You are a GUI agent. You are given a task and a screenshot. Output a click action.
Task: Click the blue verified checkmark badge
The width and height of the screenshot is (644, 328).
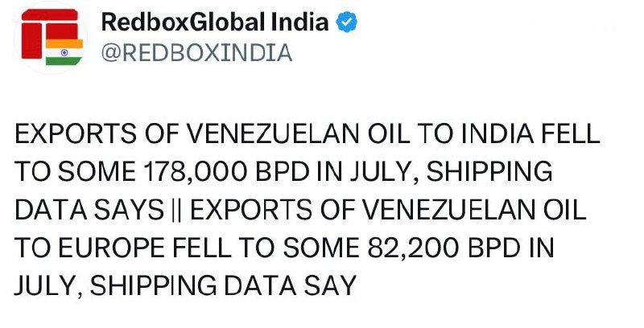347,22
